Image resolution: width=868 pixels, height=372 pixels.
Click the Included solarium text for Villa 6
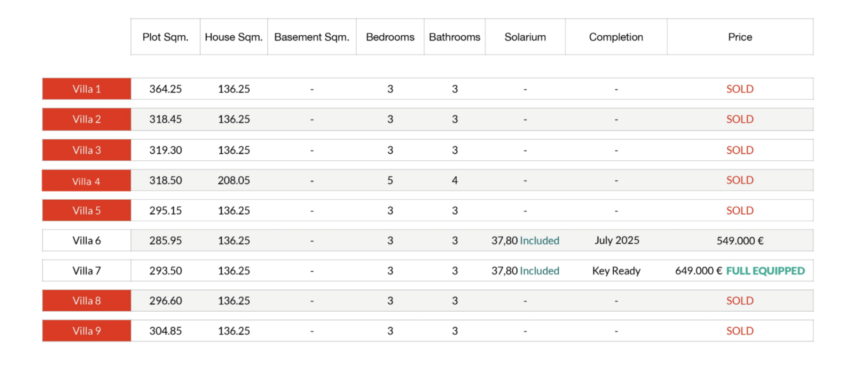point(540,240)
